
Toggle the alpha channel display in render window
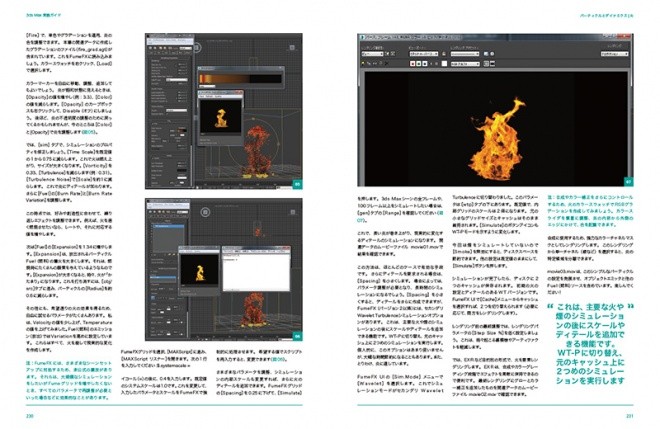pos(431,64)
